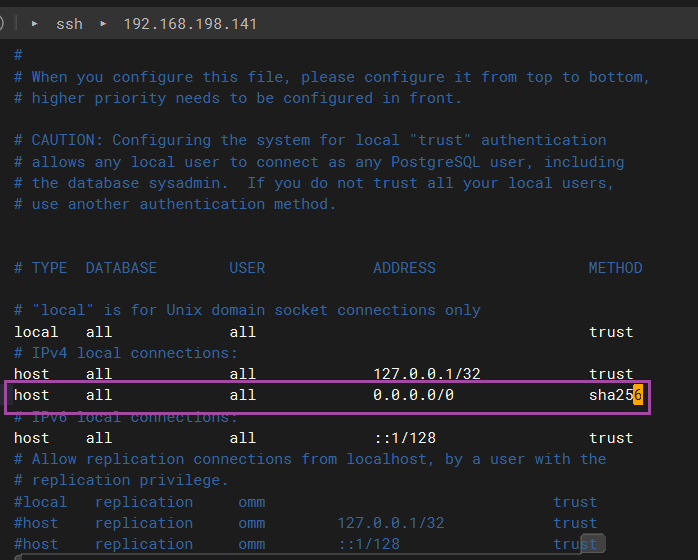Click the 127.0.0.1/32 address on the replication line
The image size is (698, 560).
[391, 523]
